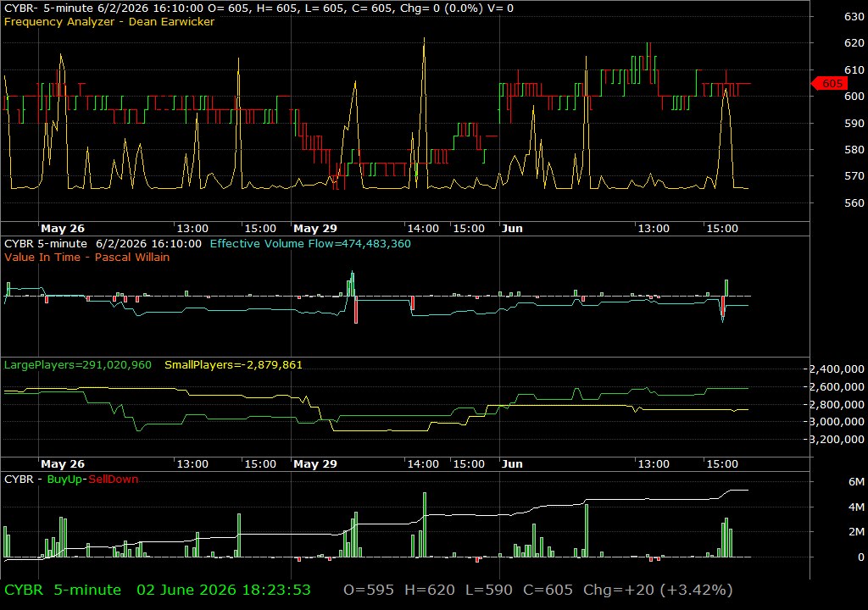868x610 pixels.
Task: Click the status bar 'CYBR 5-minute' text
Action: pos(63,590)
